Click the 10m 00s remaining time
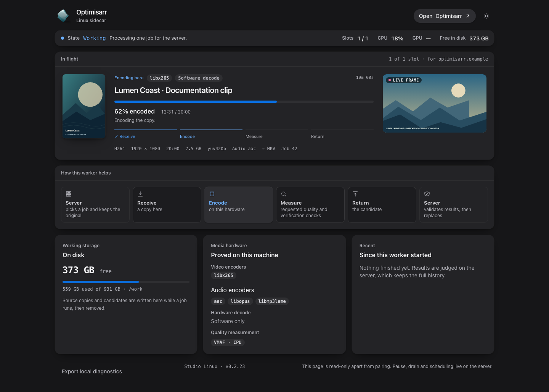This screenshot has width=549, height=392. (x=365, y=77)
